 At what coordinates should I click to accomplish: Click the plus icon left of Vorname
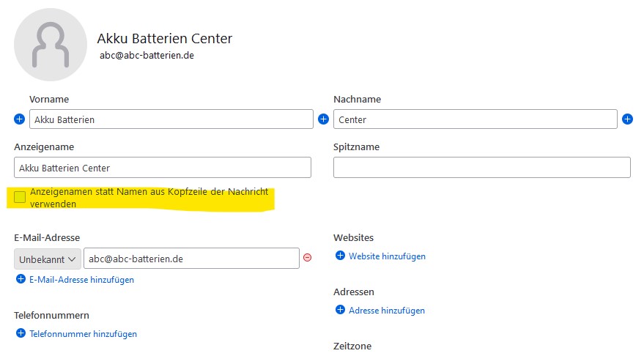click(x=19, y=119)
